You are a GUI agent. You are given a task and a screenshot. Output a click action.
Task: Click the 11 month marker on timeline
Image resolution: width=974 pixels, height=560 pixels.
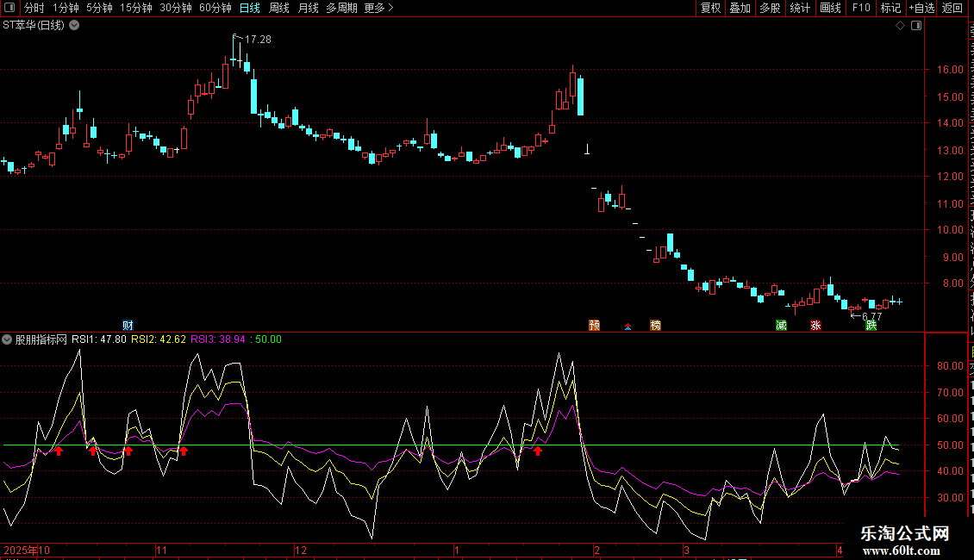161,550
